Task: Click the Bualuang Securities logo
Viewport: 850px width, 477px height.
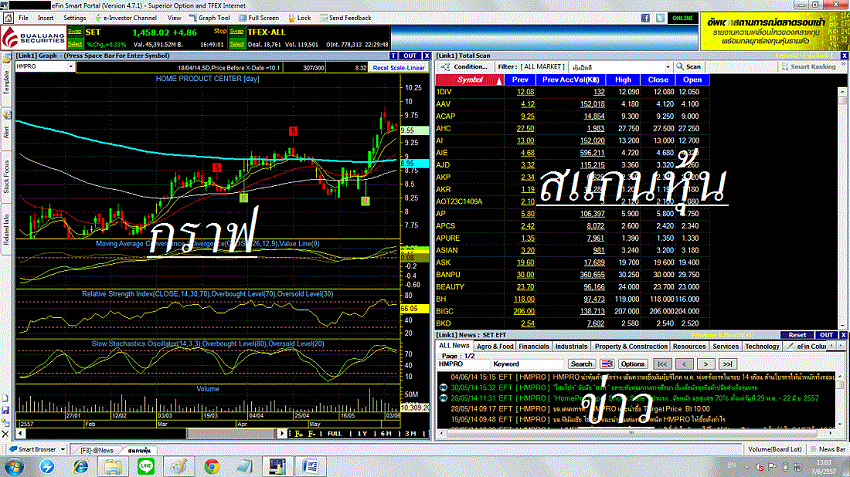Action: [x=34, y=38]
